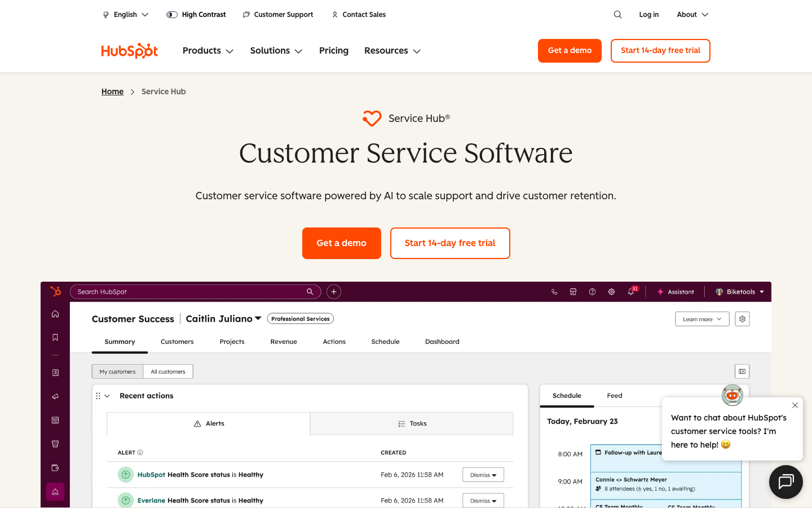This screenshot has width=812, height=508.
Task: Click the panel layout icon above Schedule
Action: pos(742,371)
